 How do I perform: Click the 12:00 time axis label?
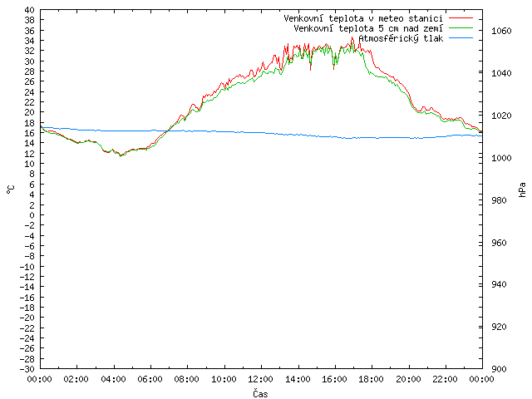[260, 379]
